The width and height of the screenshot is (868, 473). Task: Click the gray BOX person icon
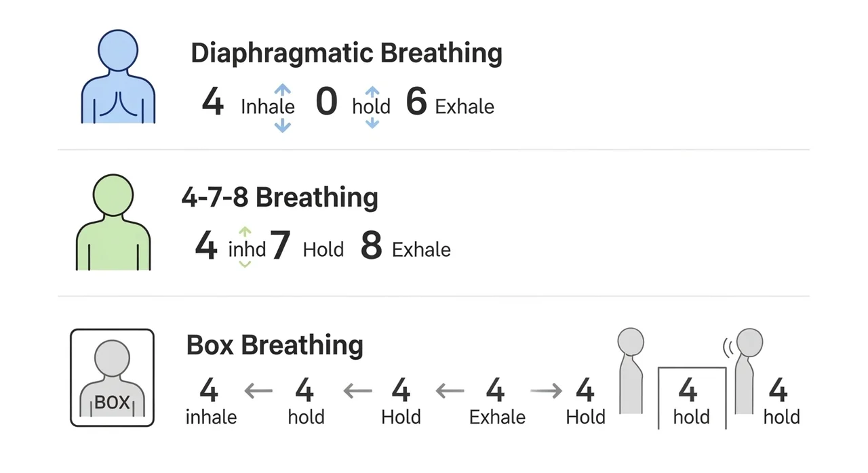pyautogui.click(x=113, y=378)
